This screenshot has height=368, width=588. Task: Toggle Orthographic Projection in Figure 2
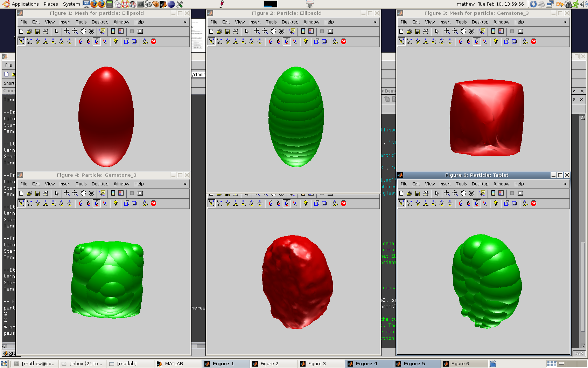[x=316, y=41]
